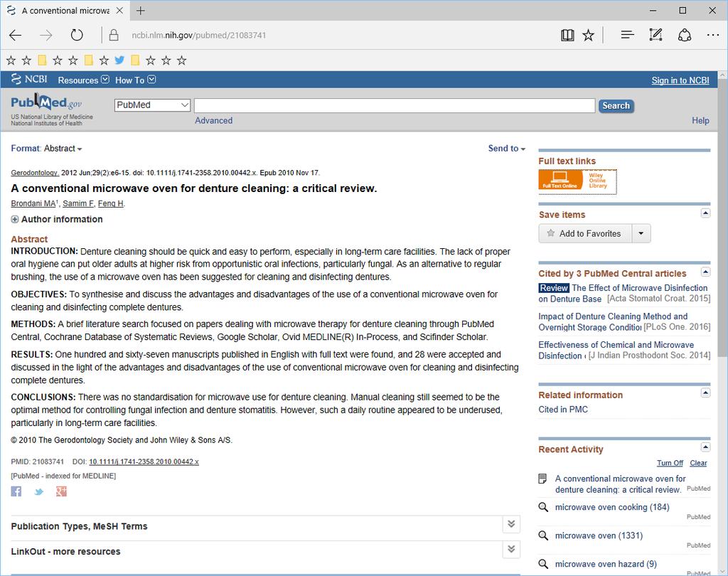
Task: Click Turn Off in Recent Activity
Action: point(670,463)
